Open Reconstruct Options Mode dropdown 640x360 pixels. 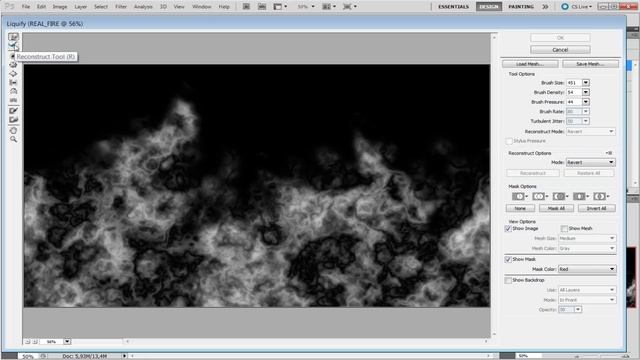point(590,162)
